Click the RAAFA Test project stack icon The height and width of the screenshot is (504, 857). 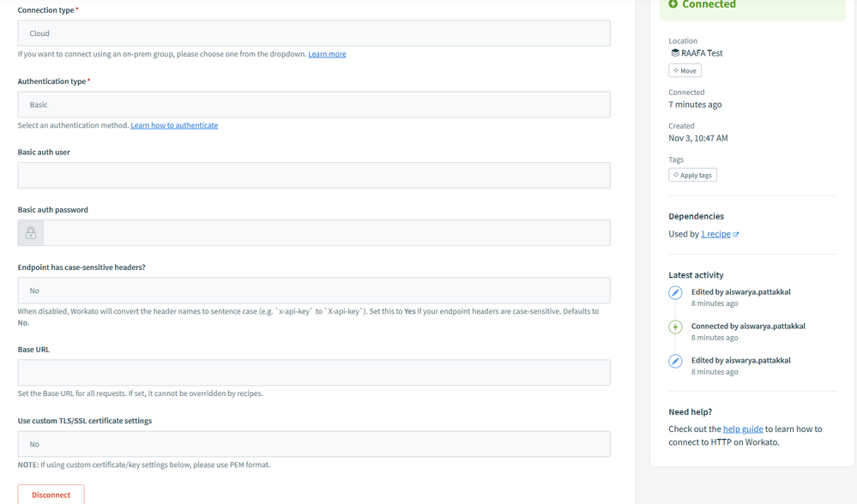675,53
